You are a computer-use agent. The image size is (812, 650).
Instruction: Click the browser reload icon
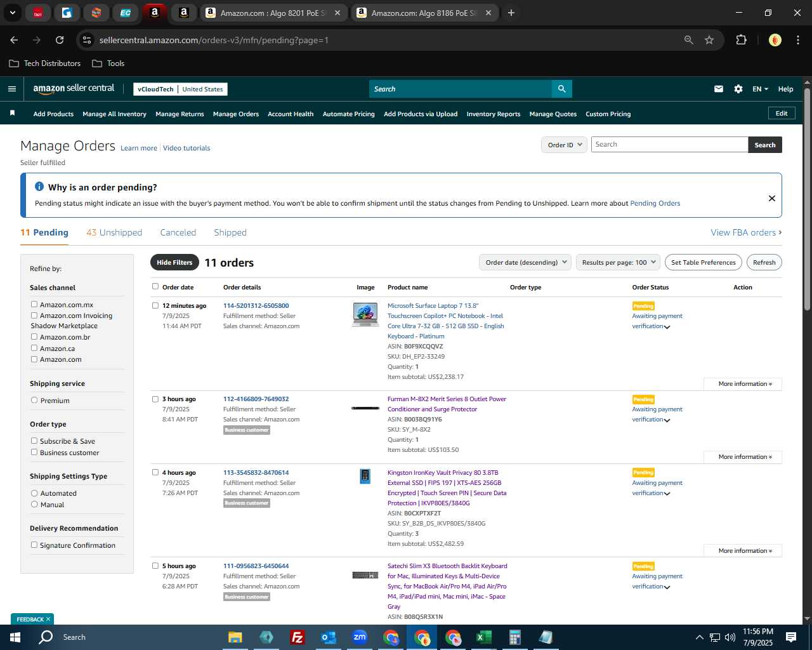click(x=60, y=40)
